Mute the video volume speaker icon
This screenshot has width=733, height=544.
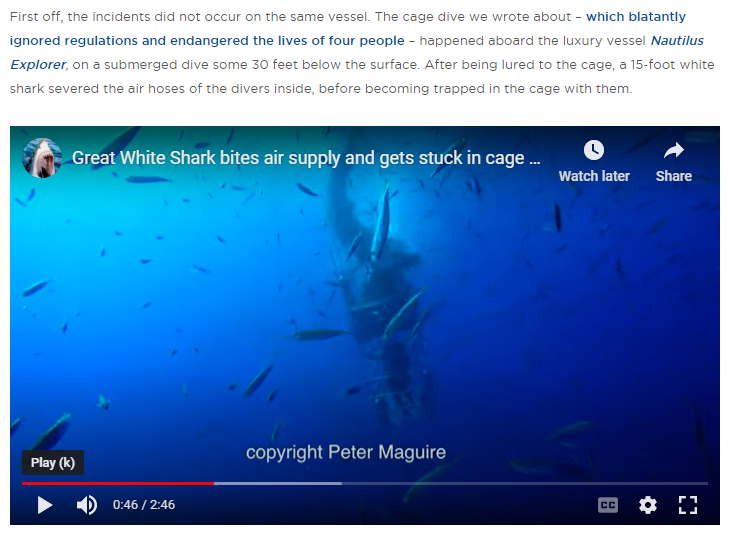[87, 505]
